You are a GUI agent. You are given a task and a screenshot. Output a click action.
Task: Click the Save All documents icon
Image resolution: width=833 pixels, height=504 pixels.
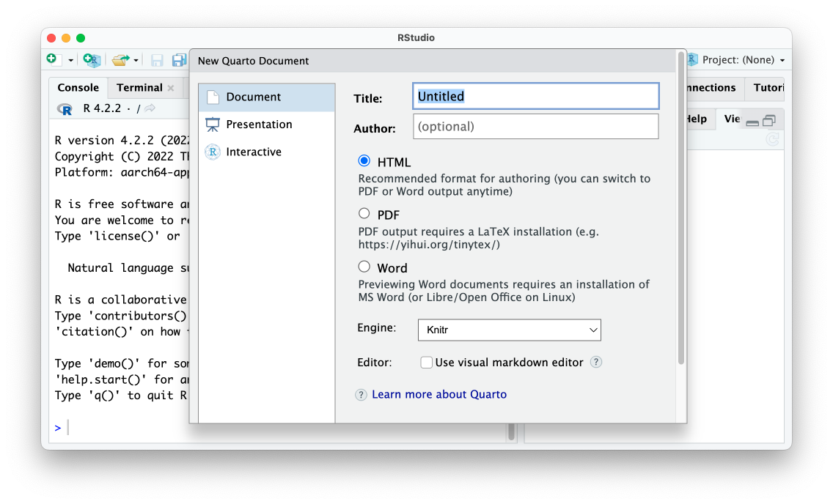[x=179, y=59]
